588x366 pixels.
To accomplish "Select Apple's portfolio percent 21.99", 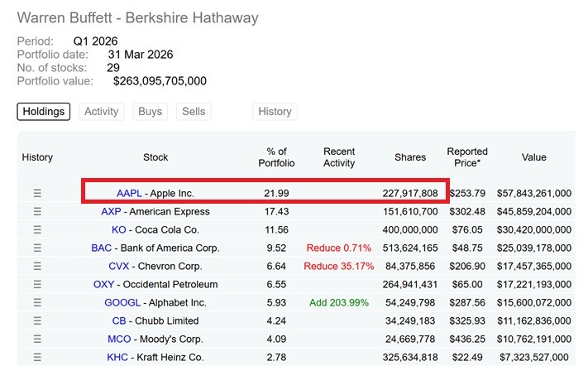I will tap(276, 193).
